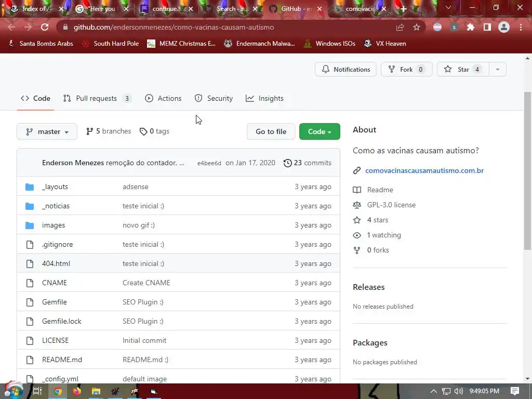Click the Windows Start button
The width and height of the screenshot is (532, 399).
(14, 391)
